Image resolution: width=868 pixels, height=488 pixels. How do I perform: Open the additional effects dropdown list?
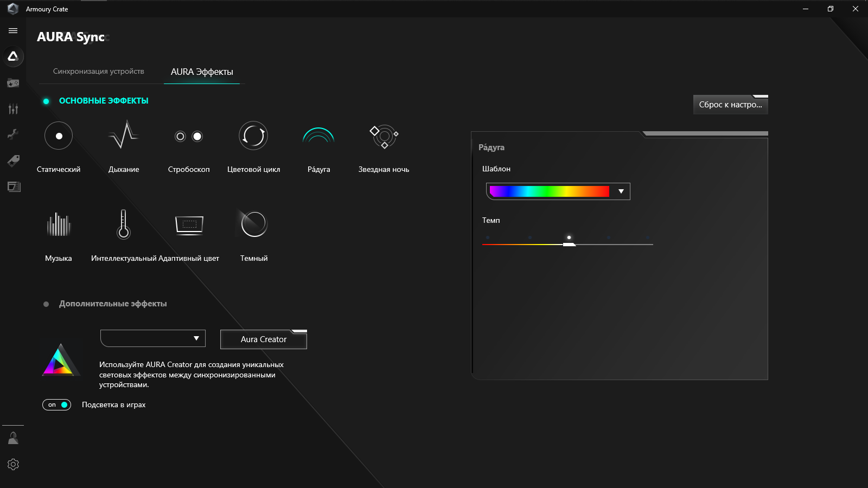(153, 338)
